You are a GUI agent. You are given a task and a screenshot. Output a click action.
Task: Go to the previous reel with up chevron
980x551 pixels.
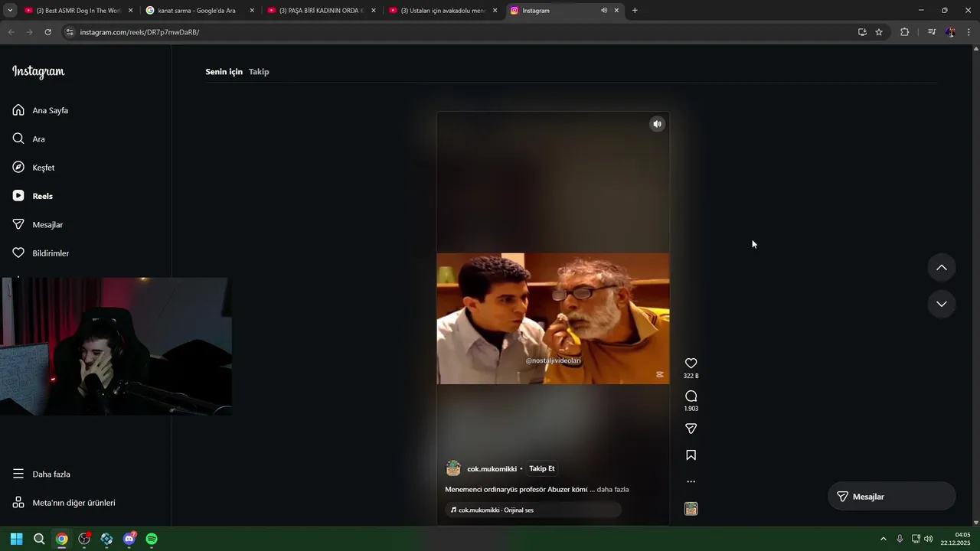942,268
